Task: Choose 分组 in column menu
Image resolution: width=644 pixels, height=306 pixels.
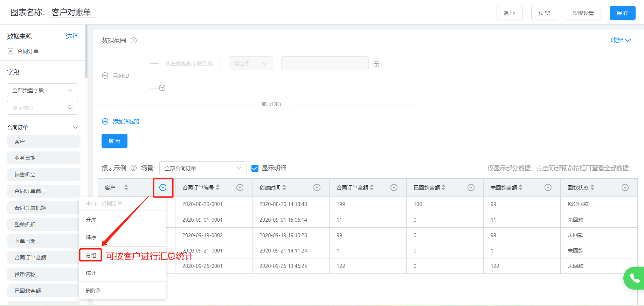Action: (91, 255)
